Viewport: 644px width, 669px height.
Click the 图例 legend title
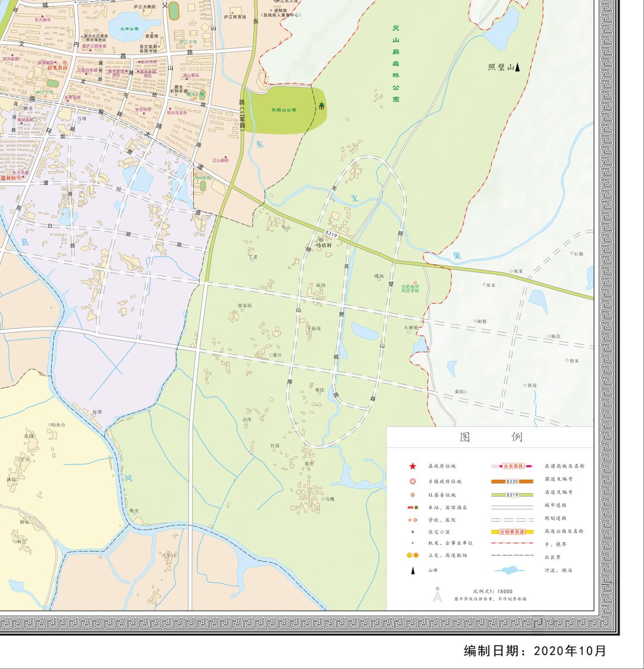pyautogui.click(x=491, y=436)
